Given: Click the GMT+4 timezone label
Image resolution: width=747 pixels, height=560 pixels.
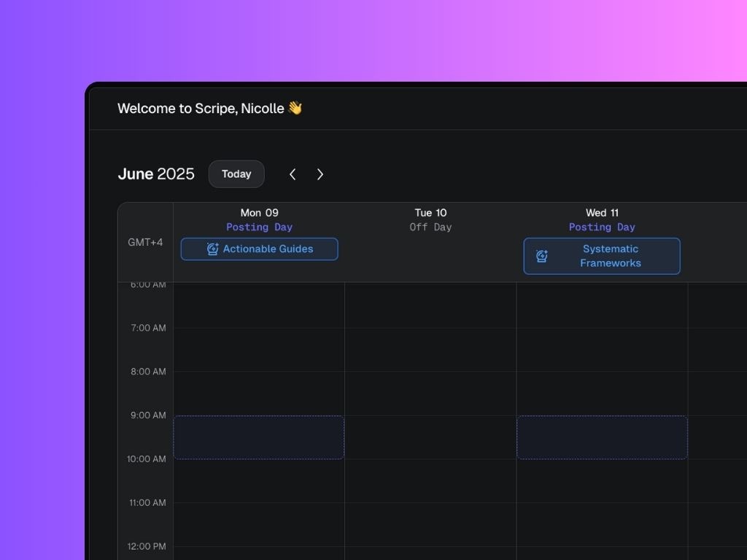Looking at the screenshot, I should (x=145, y=242).
